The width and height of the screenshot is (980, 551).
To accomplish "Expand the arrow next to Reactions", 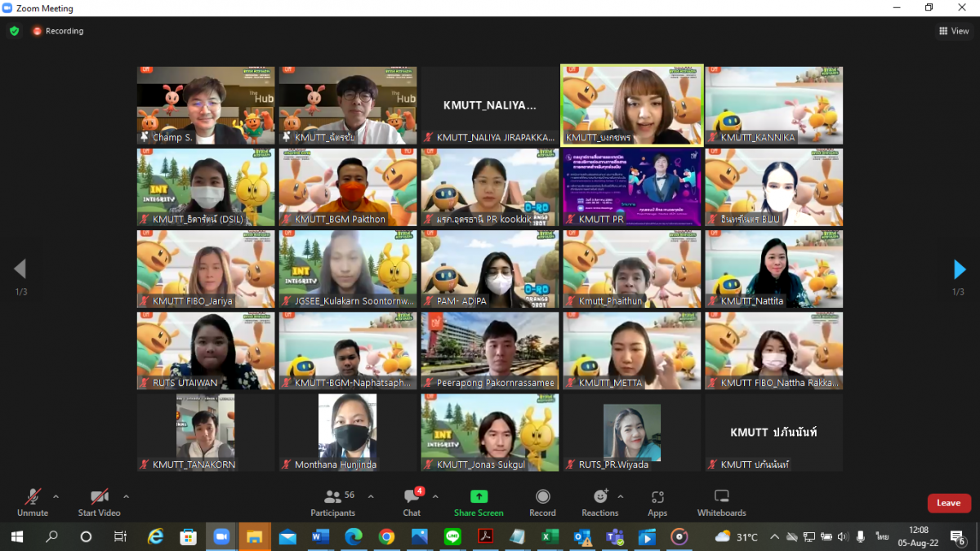I will pyautogui.click(x=620, y=496).
